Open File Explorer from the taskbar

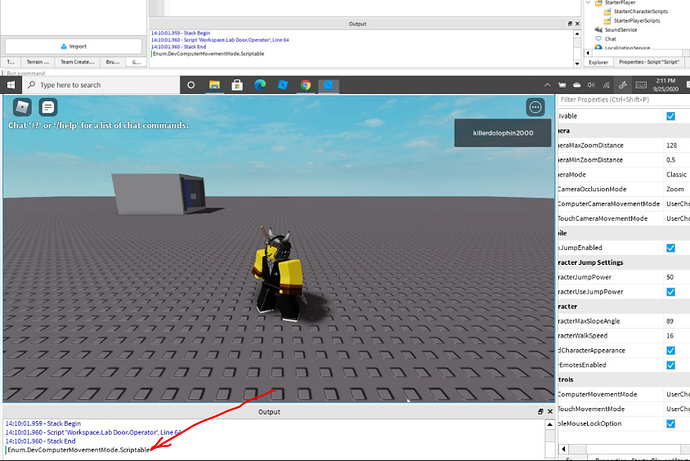tap(214, 85)
